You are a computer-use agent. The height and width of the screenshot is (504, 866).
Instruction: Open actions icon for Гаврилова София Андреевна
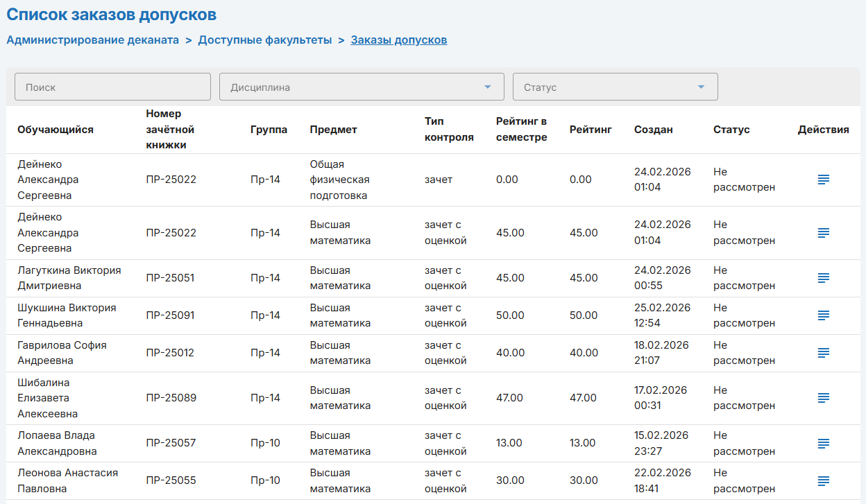pyautogui.click(x=823, y=353)
